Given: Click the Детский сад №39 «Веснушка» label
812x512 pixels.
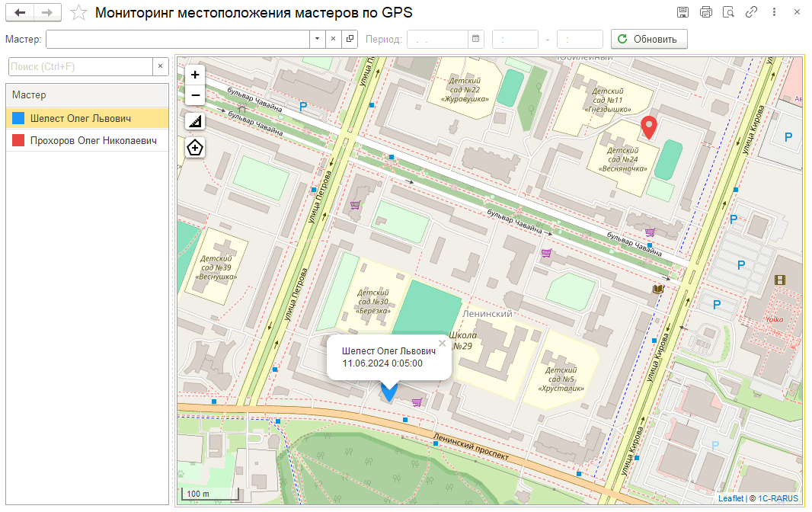Looking at the screenshot, I should [x=216, y=267].
